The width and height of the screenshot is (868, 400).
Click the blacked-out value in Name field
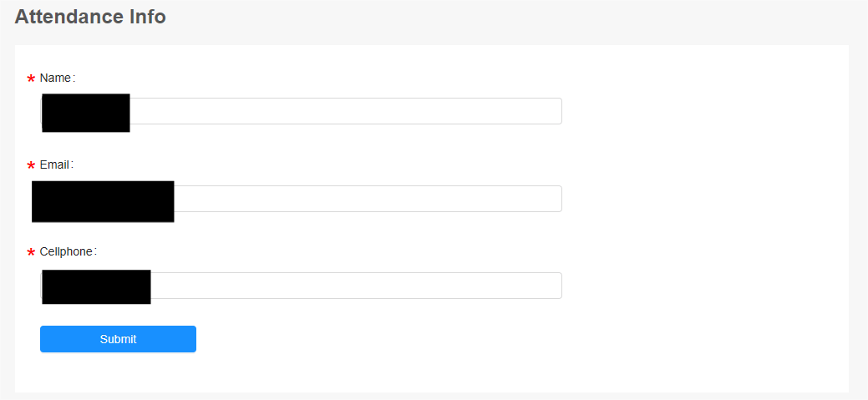click(85, 113)
